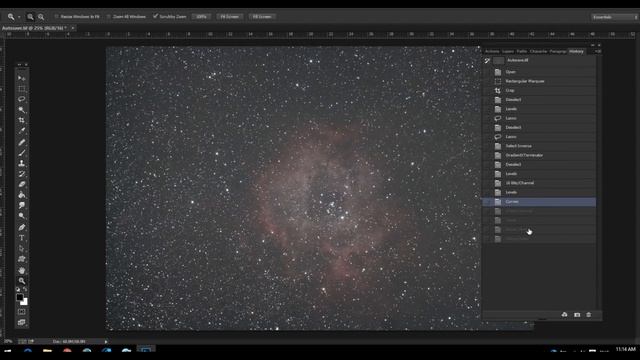Select the Clone Stamp tool
This screenshot has width=640, height=360.
(22, 163)
